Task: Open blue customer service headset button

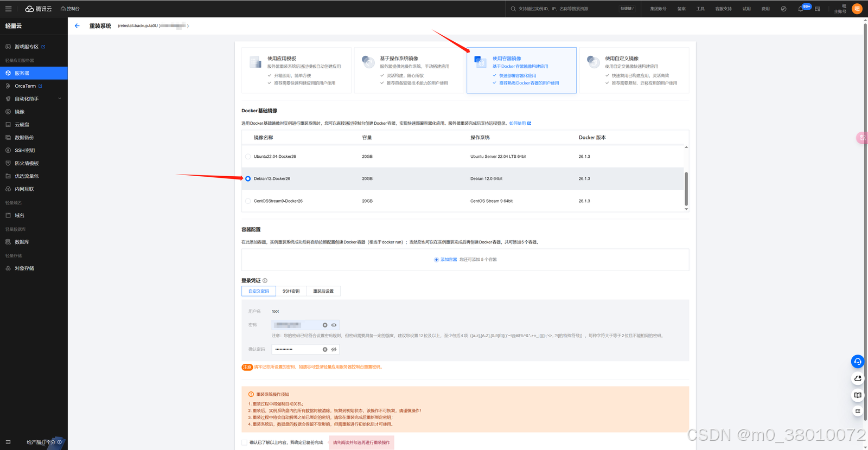Action: [858, 362]
